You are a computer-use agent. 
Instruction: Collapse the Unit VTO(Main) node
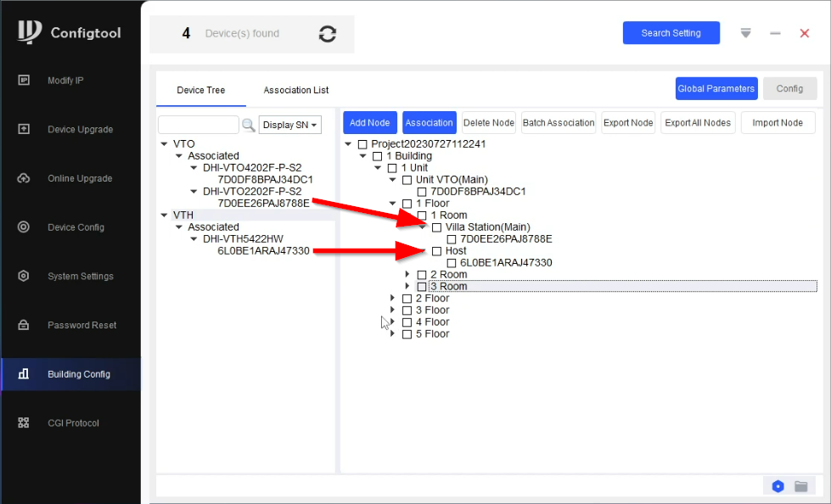(x=393, y=179)
